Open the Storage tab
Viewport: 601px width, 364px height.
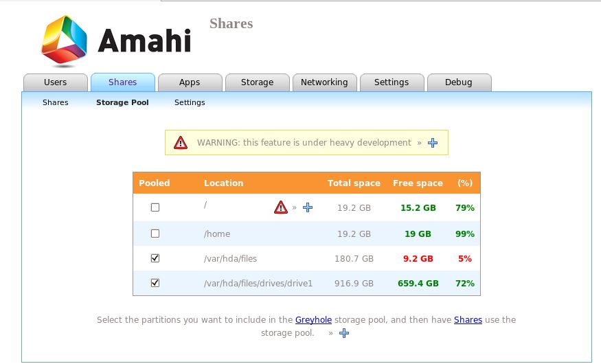[x=257, y=82]
